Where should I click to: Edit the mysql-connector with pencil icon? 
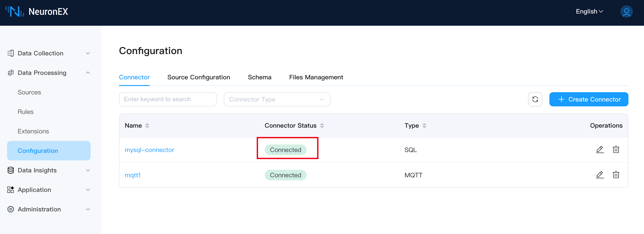600,150
